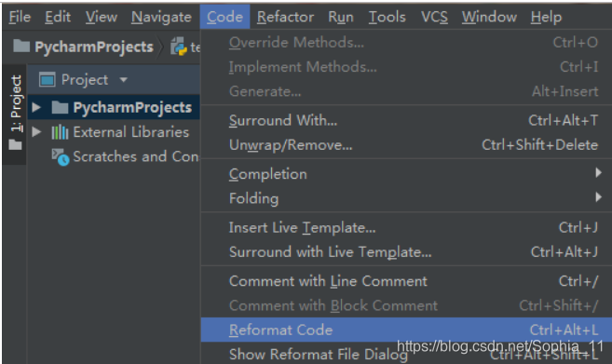Expand the External Libraries node
Screen dimensions: 612x364
[x=36, y=132]
